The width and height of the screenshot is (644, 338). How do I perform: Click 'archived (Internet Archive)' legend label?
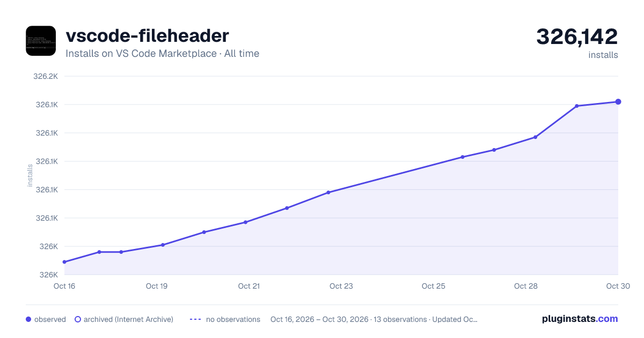click(x=128, y=319)
